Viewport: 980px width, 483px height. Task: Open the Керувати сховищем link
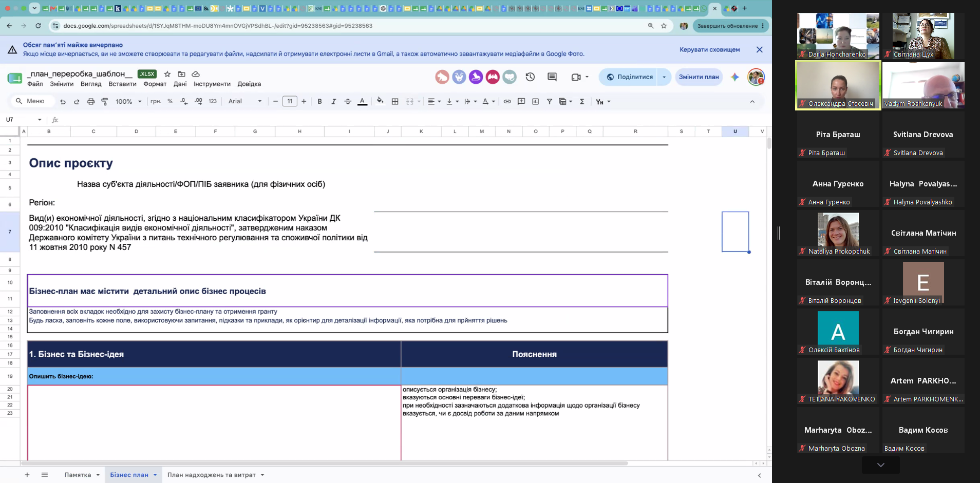710,50
